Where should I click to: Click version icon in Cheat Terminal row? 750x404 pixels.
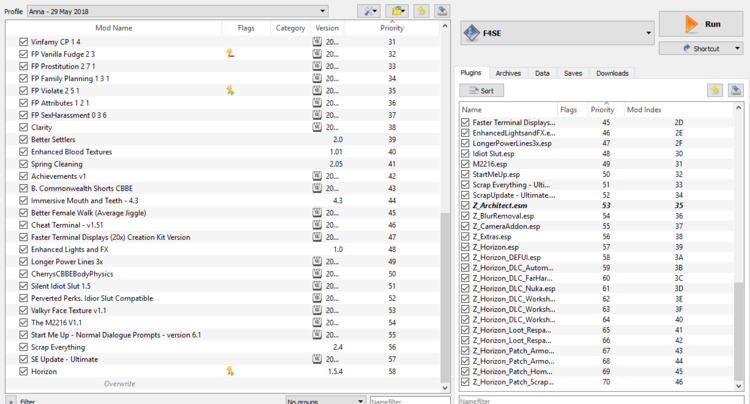(317, 225)
